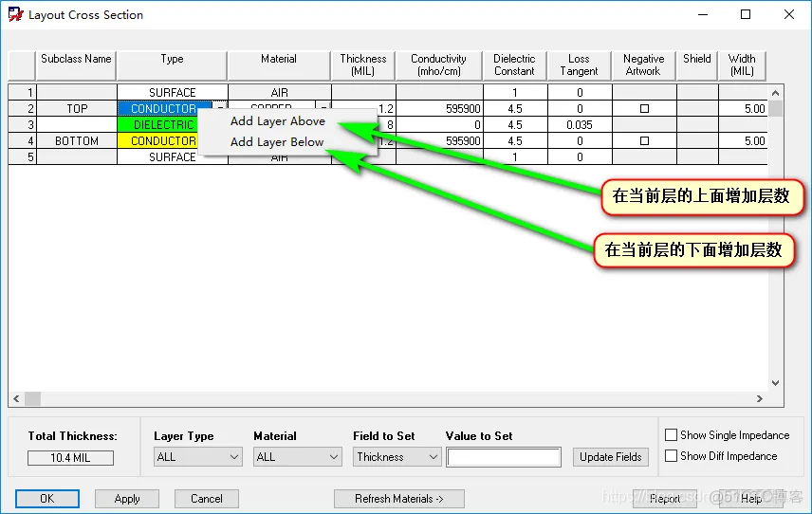Click the Material column header
Viewport: 812px width, 514px height.
(x=279, y=65)
